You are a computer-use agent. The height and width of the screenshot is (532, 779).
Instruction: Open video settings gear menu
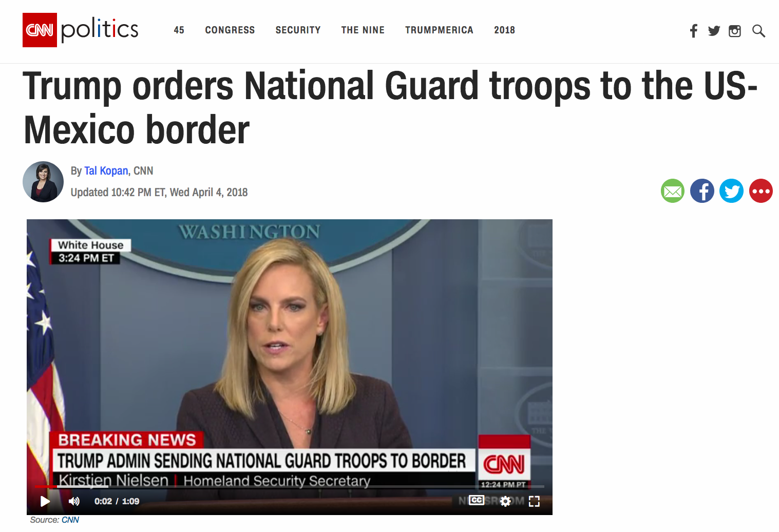505,501
